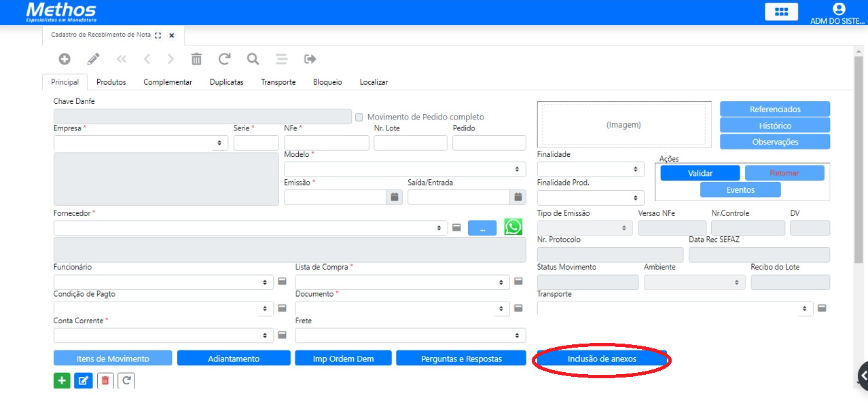
Task: Switch to the Bloqueio tab
Action: point(328,82)
